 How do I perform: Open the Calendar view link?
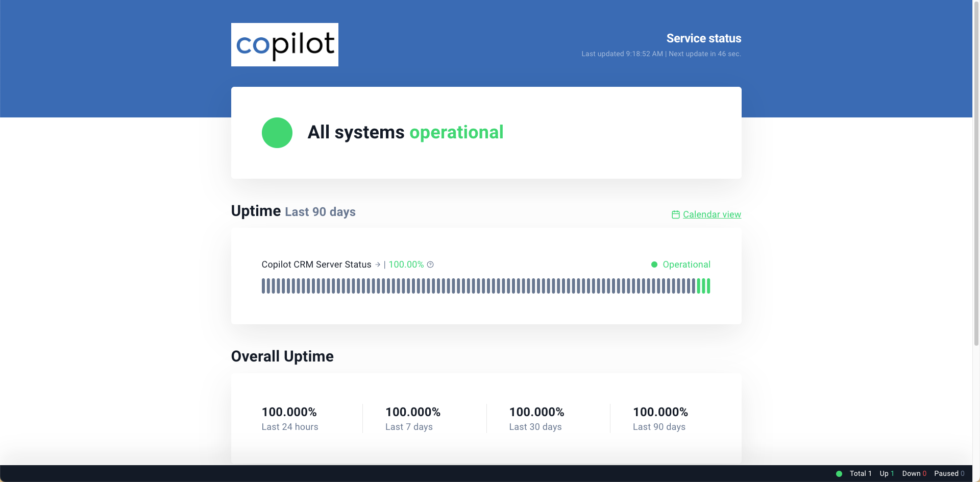pyautogui.click(x=712, y=214)
